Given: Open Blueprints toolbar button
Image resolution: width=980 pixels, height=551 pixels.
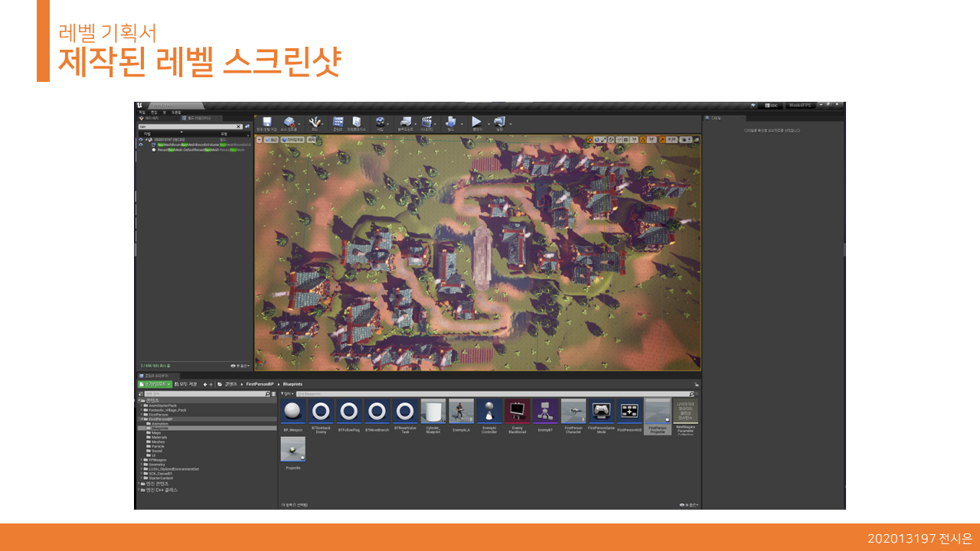Looking at the screenshot, I should click(406, 123).
